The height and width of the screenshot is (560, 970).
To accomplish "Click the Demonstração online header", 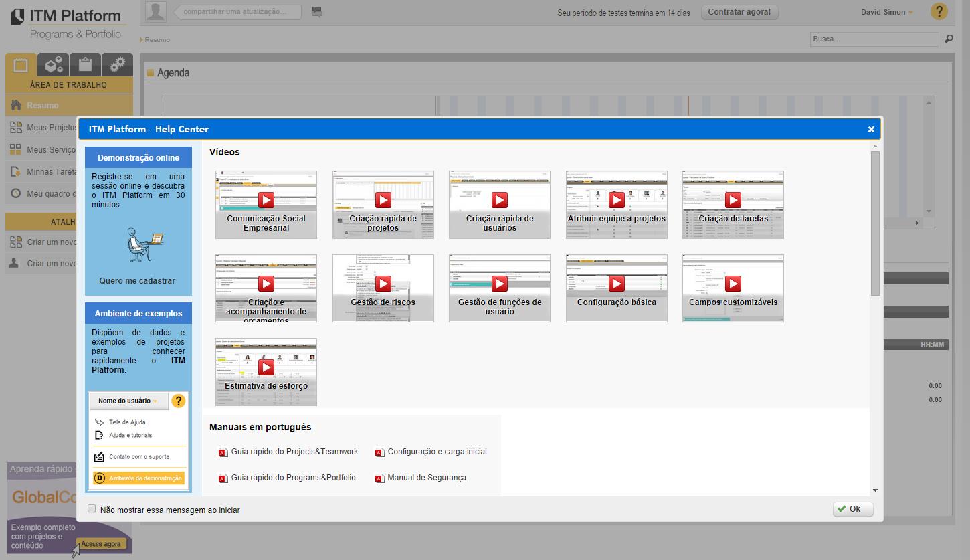I will 138,158.
